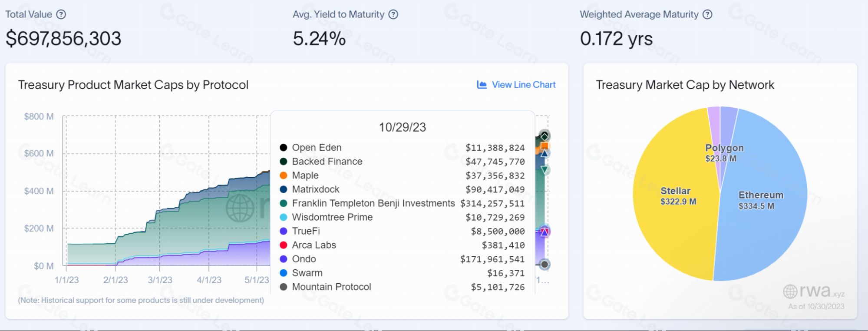Viewport: 868px width, 331px height.
Task: Click the Backed Finance value $47,745,770
Action: (x=495, y=162)
